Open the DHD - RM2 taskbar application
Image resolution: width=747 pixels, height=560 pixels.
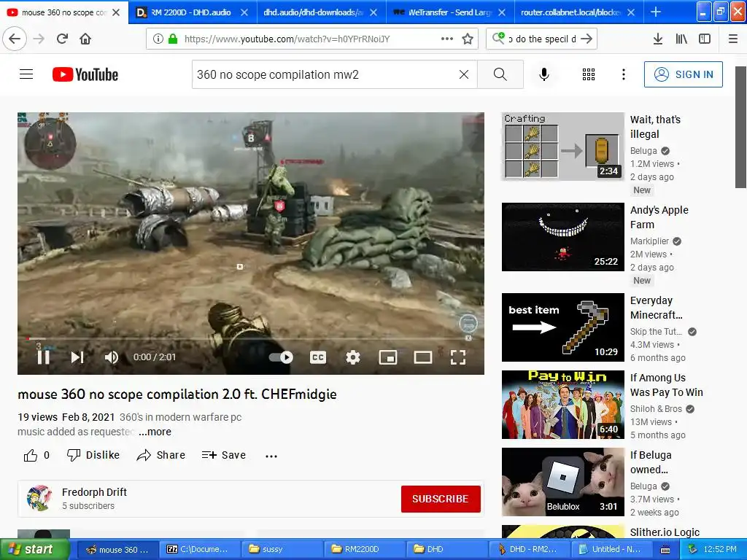(x=529, y=549)
